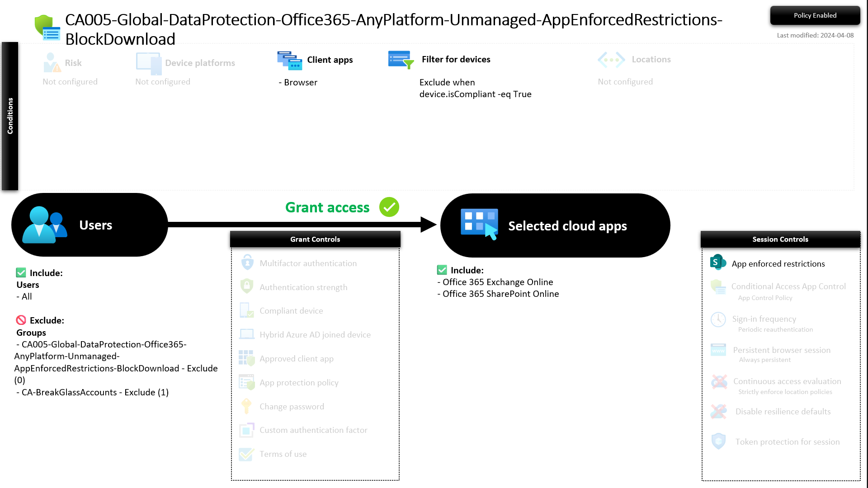
Task: Click the policy title CA005-Global-DataProtection
Action: coord(394,29)
